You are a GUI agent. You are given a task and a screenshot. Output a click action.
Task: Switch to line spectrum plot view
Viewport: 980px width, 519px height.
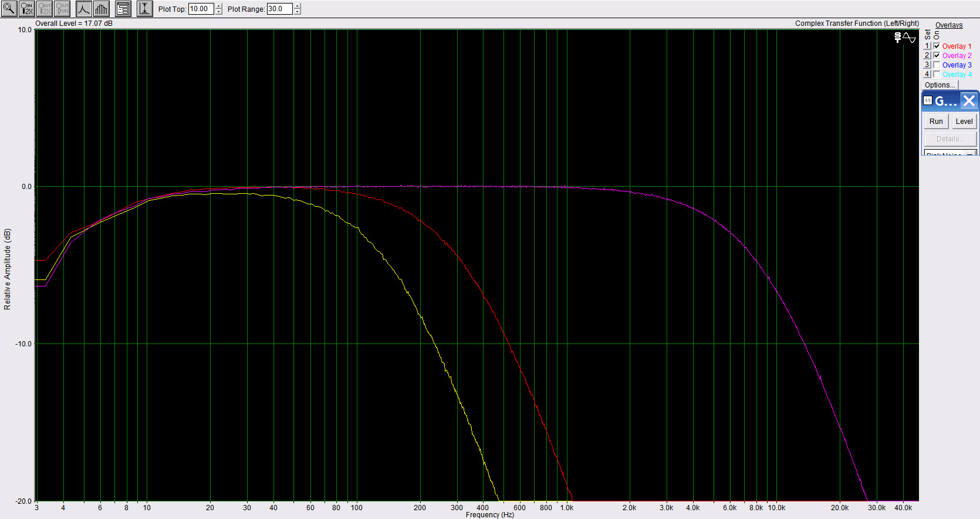pos(84,9)
